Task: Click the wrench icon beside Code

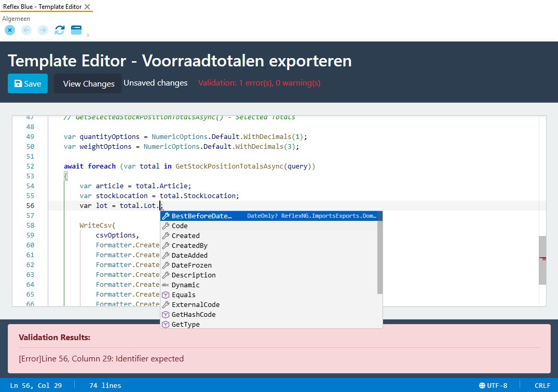Action: pos(166,226)
